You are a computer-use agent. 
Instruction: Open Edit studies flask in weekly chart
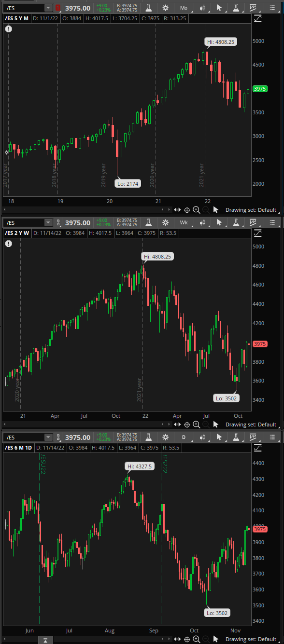point(149,222)
